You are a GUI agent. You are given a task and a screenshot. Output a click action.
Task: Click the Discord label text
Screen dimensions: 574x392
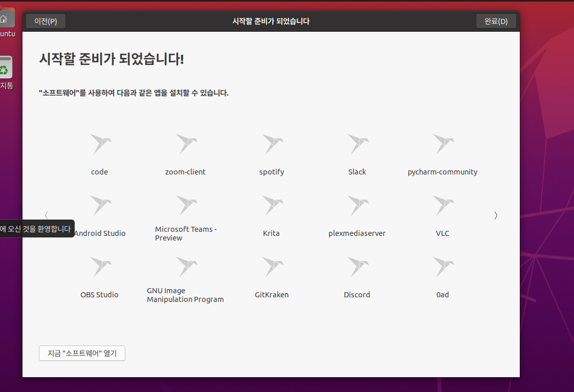click(x=357, y=295)
